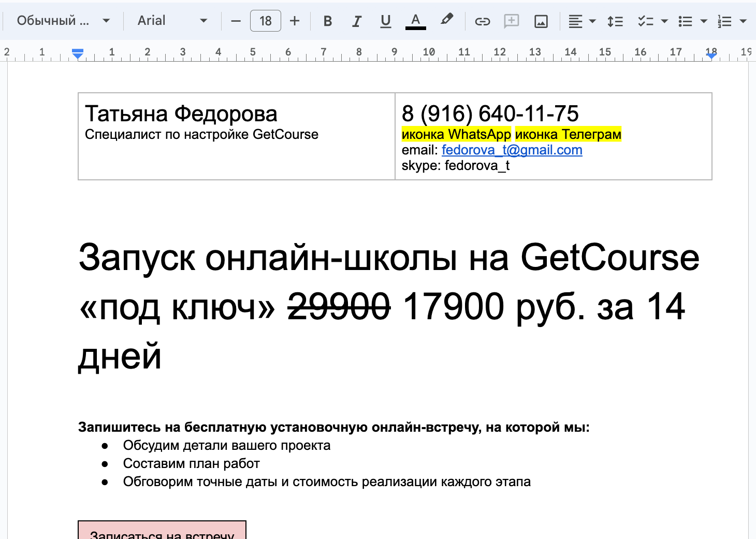Expand the checklist options arrow
Image resolution: width=756 pixels, height=539 pixels.
pyautogui.click(x=664, y=21)
